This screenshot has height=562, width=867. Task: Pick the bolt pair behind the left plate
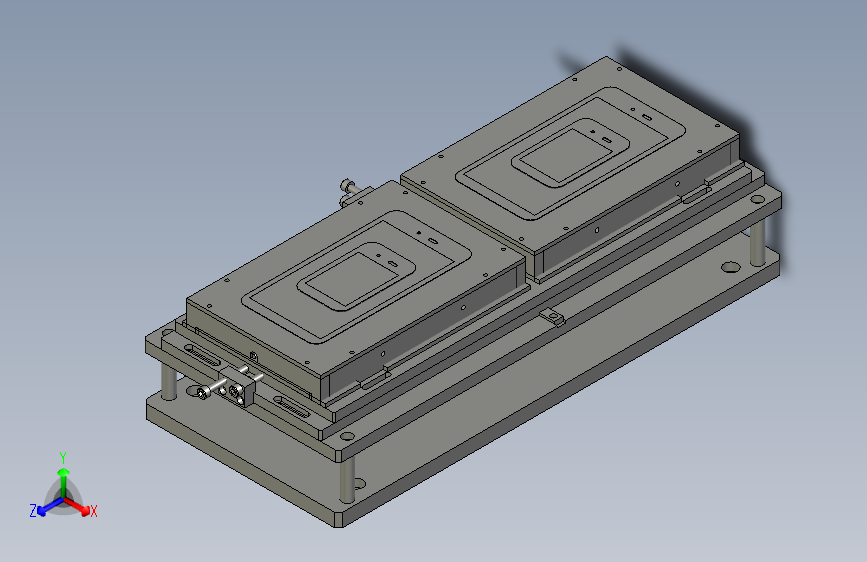351,190
